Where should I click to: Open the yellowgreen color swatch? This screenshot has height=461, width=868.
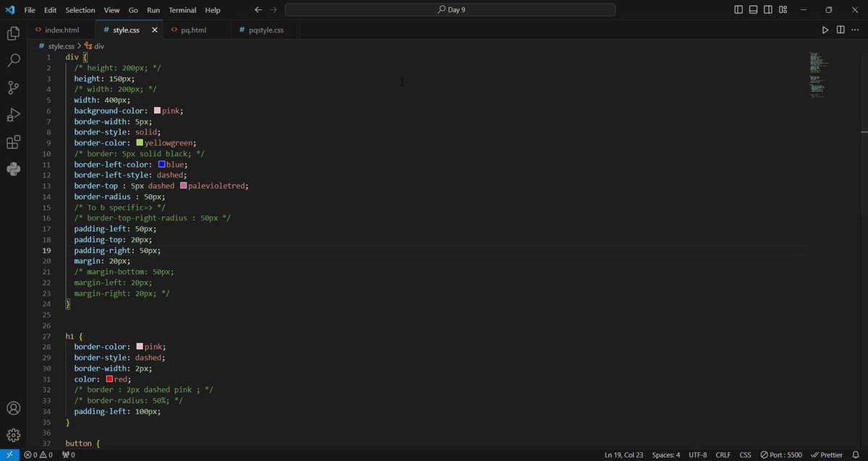pyautogui.click(x=140, y=143)
